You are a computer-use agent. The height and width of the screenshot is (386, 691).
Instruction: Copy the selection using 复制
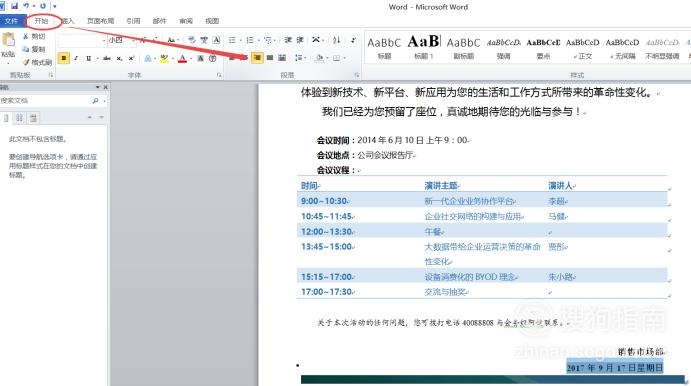pos(34,49)
